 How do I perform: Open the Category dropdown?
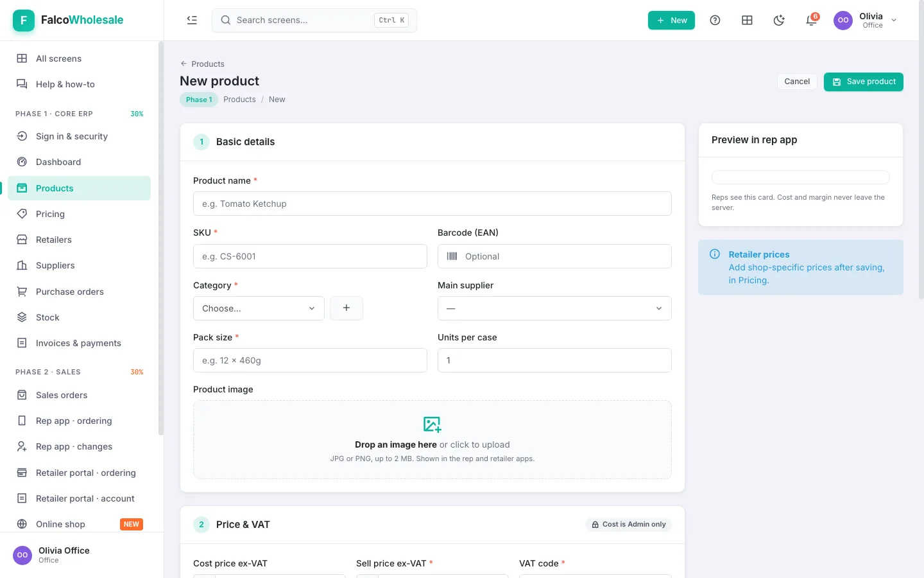(x=259, y=308)
